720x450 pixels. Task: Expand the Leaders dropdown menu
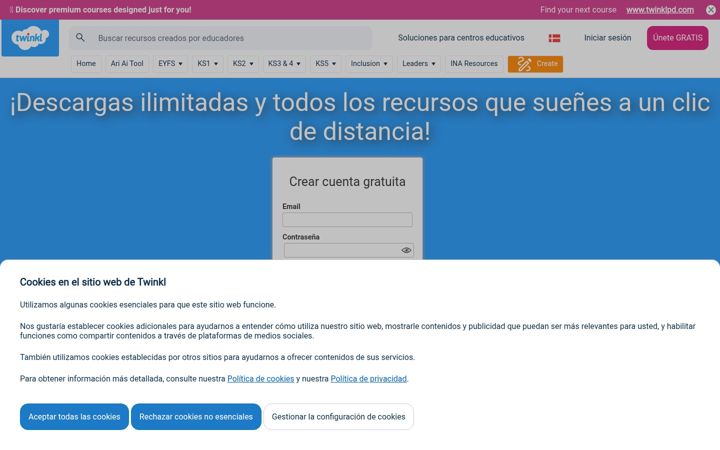pyautogui.click(x=419, y=63)
